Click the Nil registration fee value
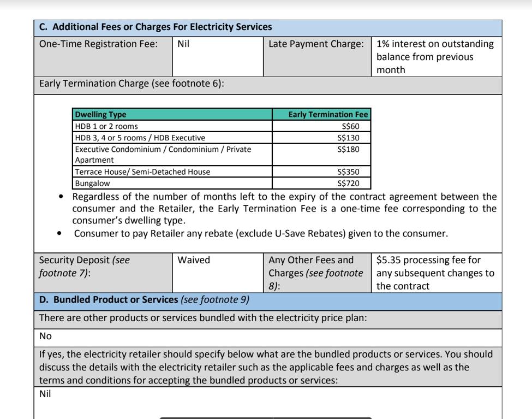 (183, 44)
